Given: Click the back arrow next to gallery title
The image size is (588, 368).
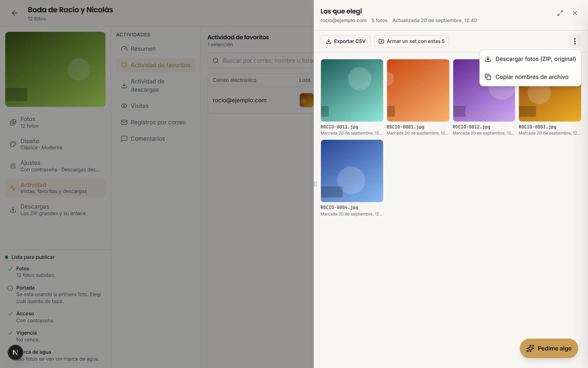Looking at the screenshot, I should click(x=15, y=13).
